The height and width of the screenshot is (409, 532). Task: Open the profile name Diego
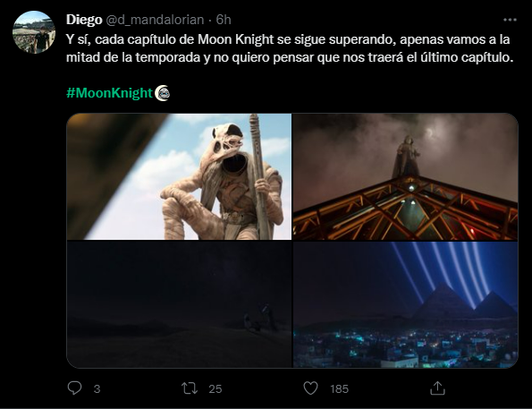tap(84, 20)
